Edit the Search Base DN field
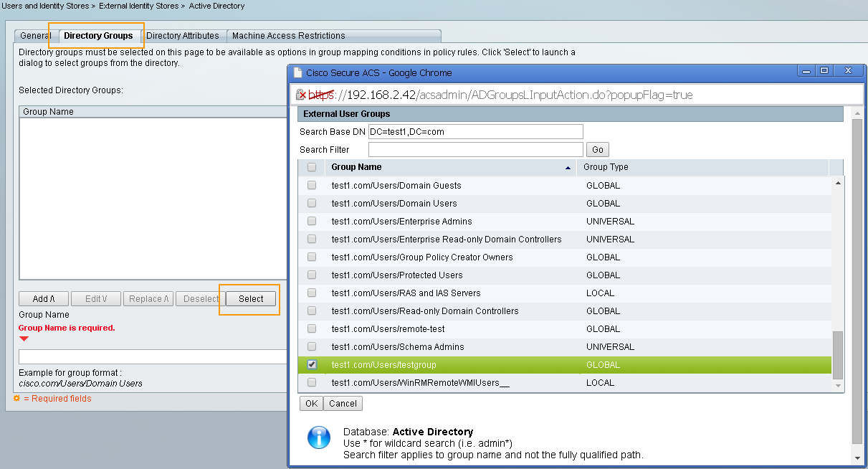 pos(476,132)
